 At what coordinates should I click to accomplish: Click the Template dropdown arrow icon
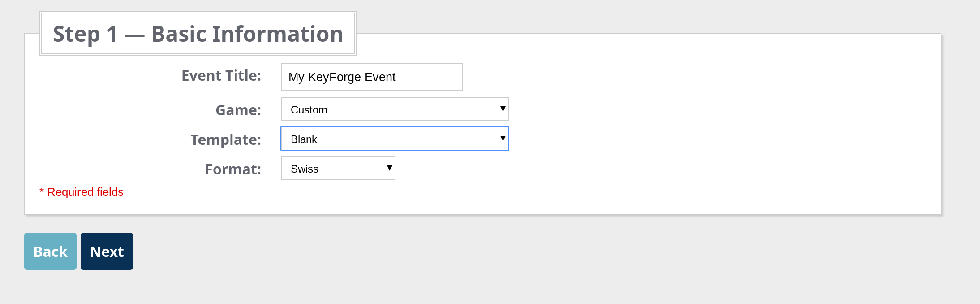503,139
